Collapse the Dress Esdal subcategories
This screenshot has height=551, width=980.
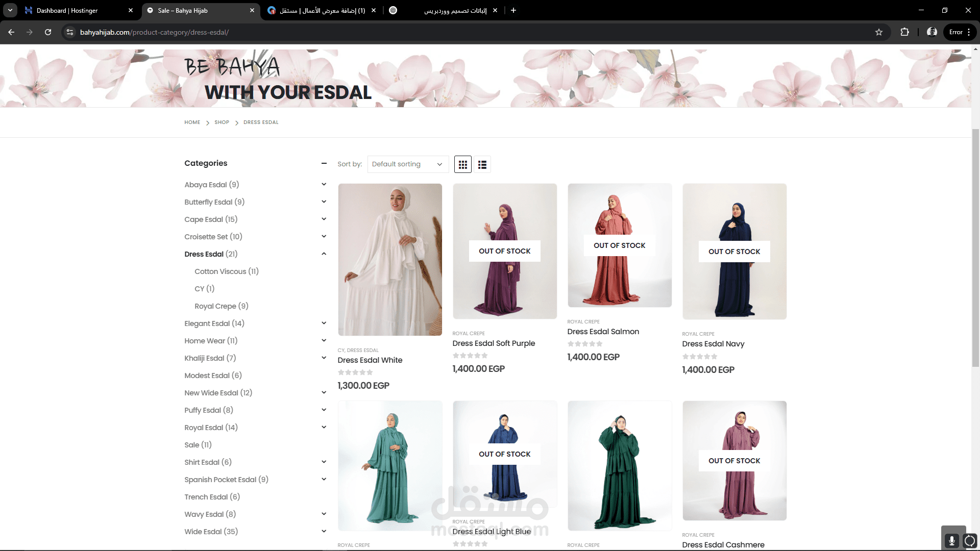324,254
